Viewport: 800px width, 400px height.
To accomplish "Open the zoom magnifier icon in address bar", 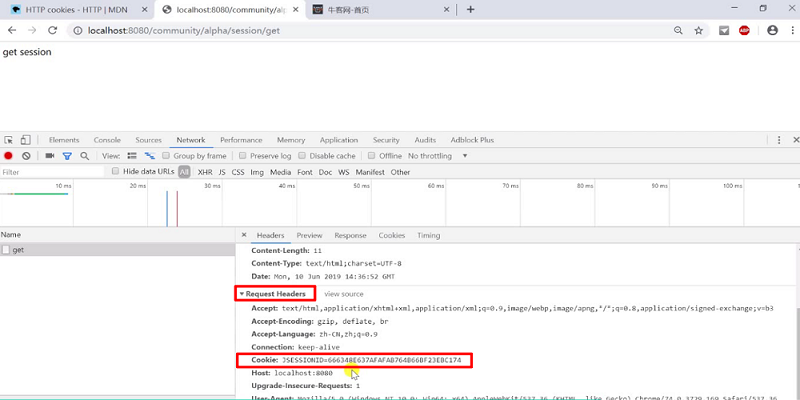I will click(678, 31).
